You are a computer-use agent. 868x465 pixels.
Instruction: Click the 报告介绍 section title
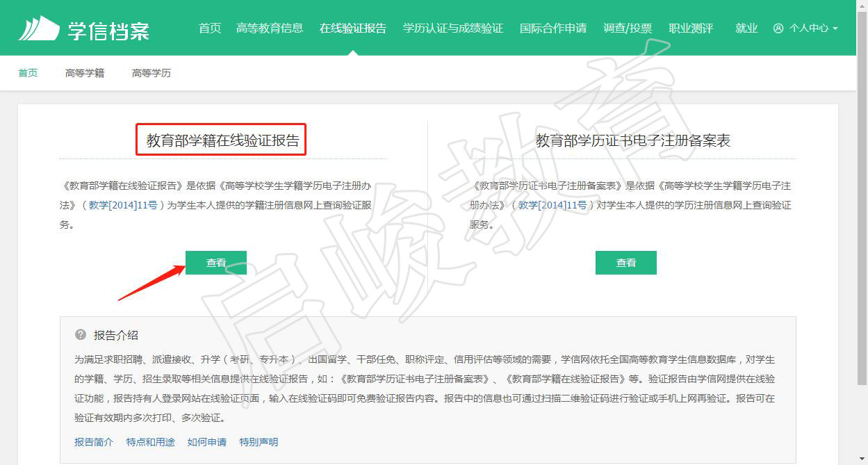(x=116, y=335)
